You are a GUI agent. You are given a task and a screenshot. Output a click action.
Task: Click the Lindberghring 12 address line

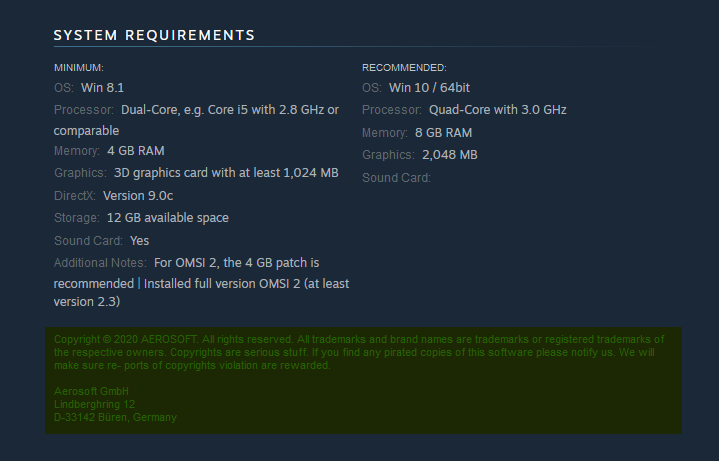pyautogui.click(x=94, y=404)
